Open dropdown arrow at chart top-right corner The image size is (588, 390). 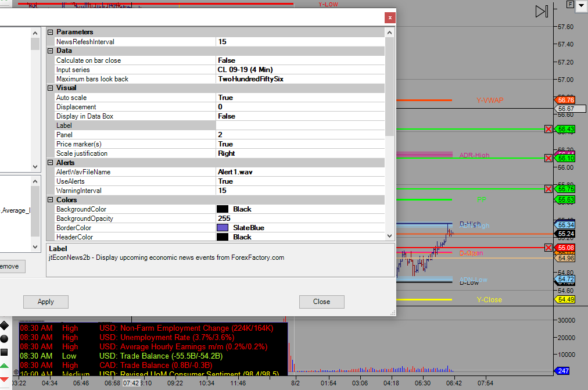[582, 6]
